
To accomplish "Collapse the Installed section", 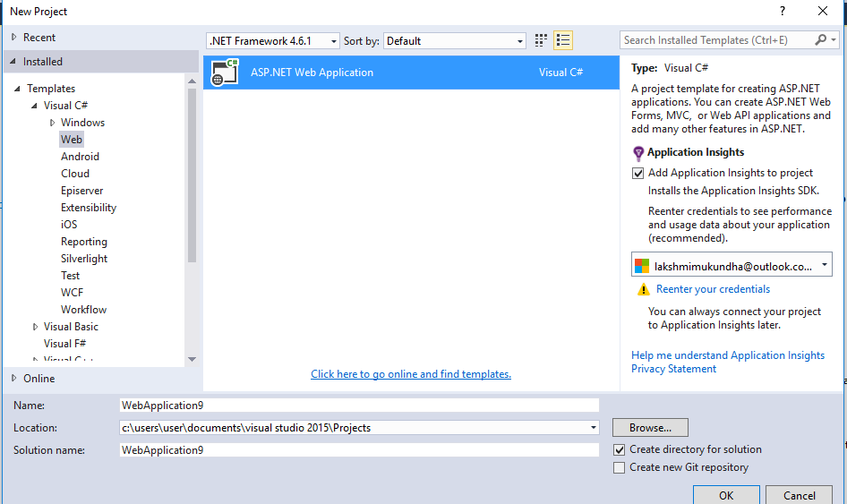I will pyautogui.click(x=13, y=61).
